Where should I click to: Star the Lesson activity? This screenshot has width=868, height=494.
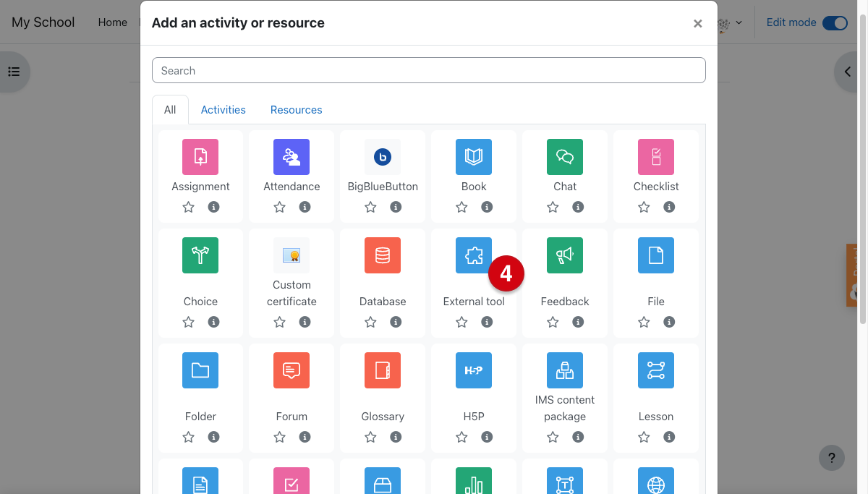(x=644, y=437)
